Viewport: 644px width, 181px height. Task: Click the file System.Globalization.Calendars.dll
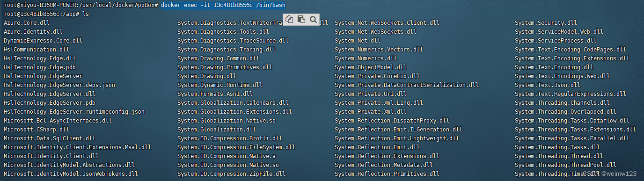tap(233, 102)
